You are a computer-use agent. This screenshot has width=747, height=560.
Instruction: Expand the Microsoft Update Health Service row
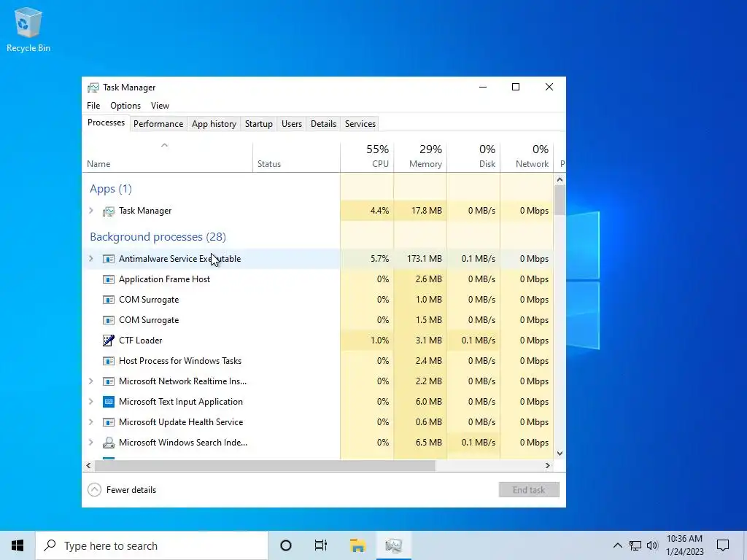click(91, 422)
